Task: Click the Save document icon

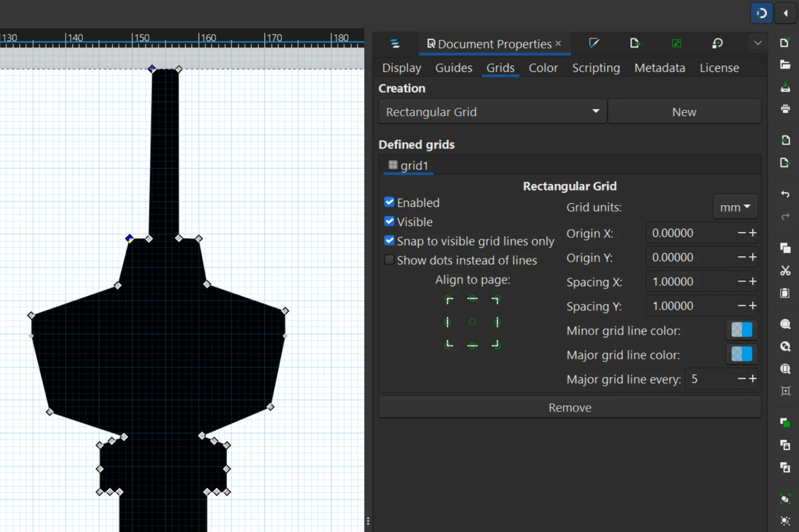Action: (x=785, y=87)
